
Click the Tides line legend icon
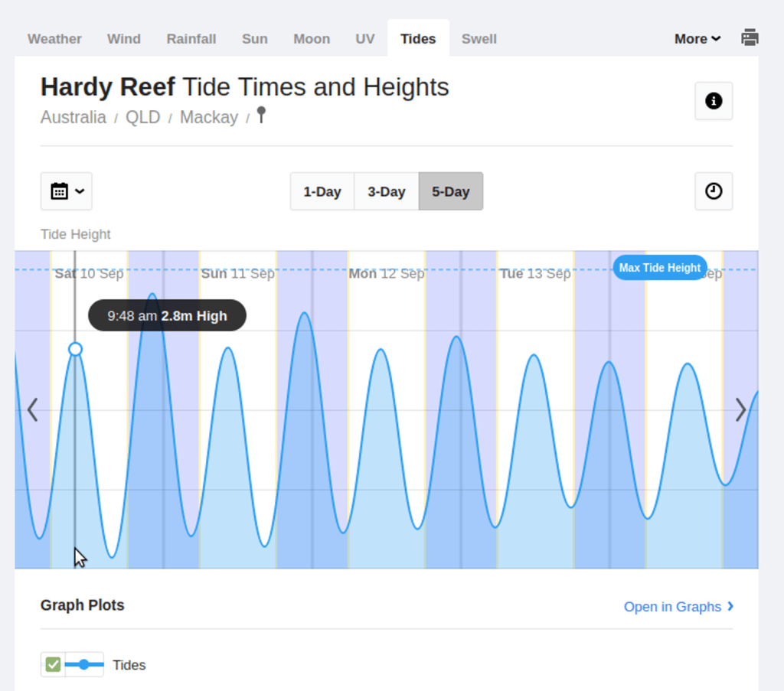(84, 665)
